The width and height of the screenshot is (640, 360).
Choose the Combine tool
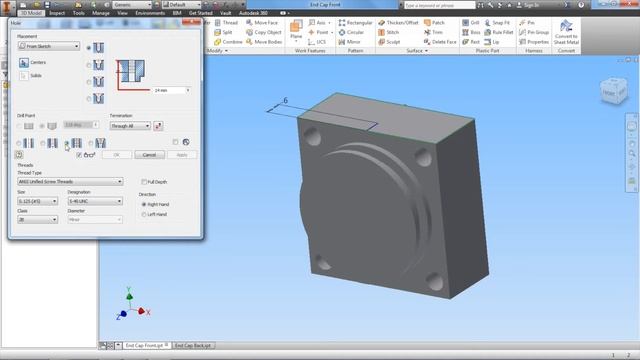point(228,42)
